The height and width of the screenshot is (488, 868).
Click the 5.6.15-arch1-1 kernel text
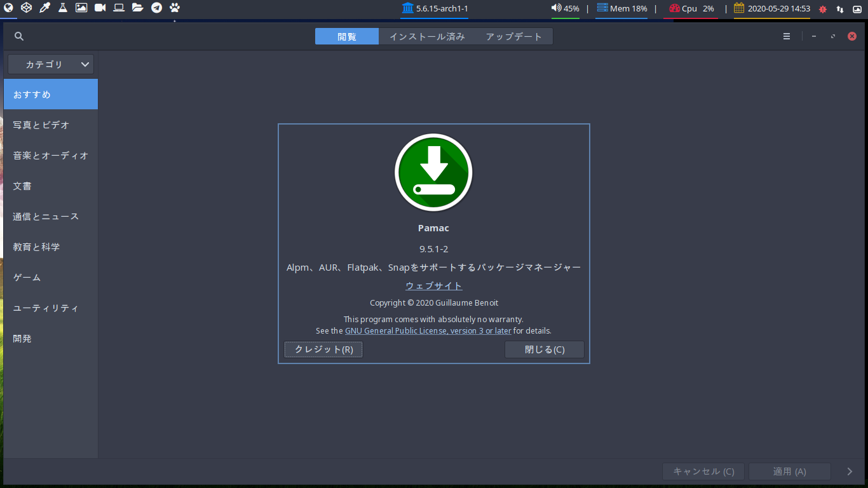click(442, 8)
